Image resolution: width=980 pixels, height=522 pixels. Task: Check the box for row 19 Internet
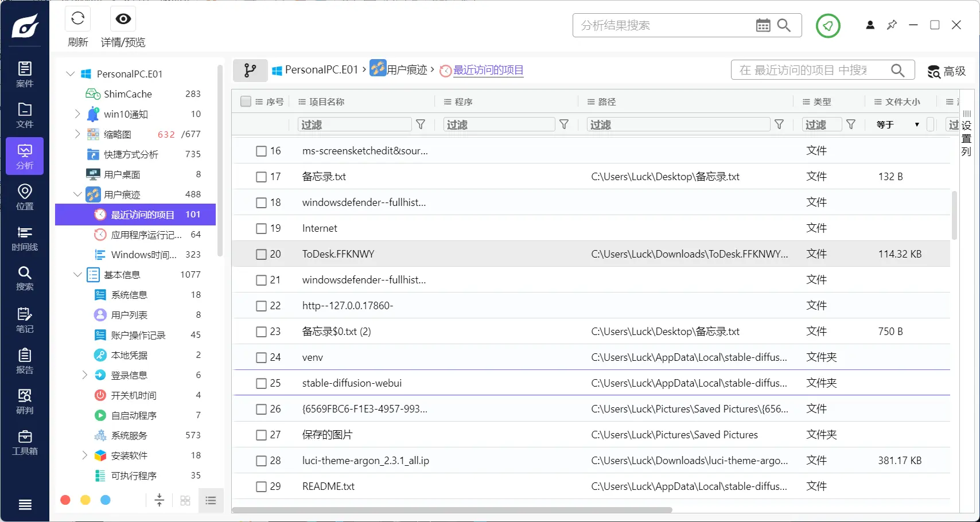click(x=261, y=228)
